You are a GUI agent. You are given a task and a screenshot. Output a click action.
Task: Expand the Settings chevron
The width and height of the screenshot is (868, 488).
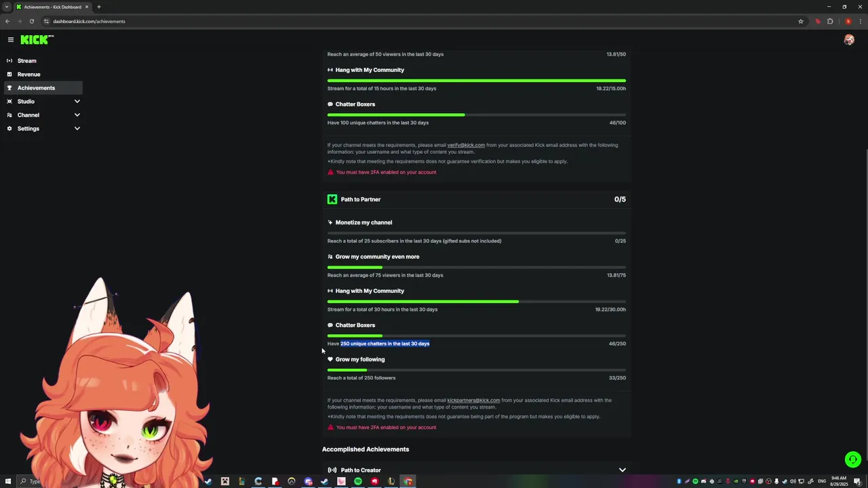[x=77, y=129]
